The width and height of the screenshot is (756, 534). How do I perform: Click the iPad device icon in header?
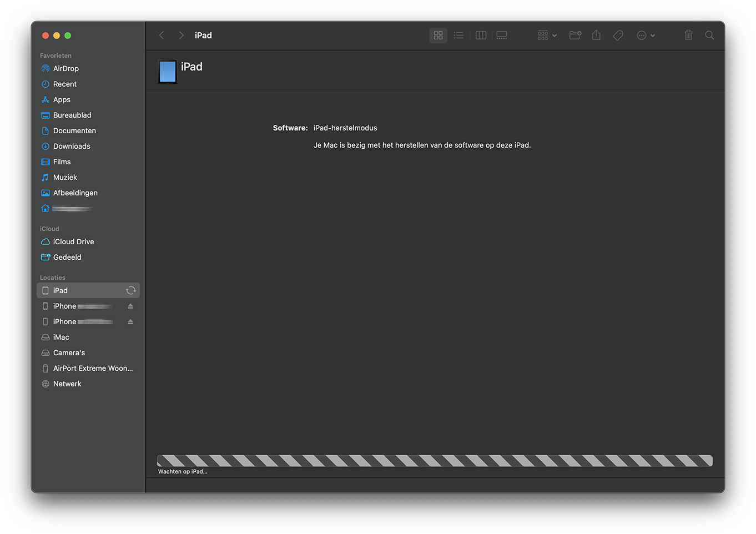click(168, 72)
